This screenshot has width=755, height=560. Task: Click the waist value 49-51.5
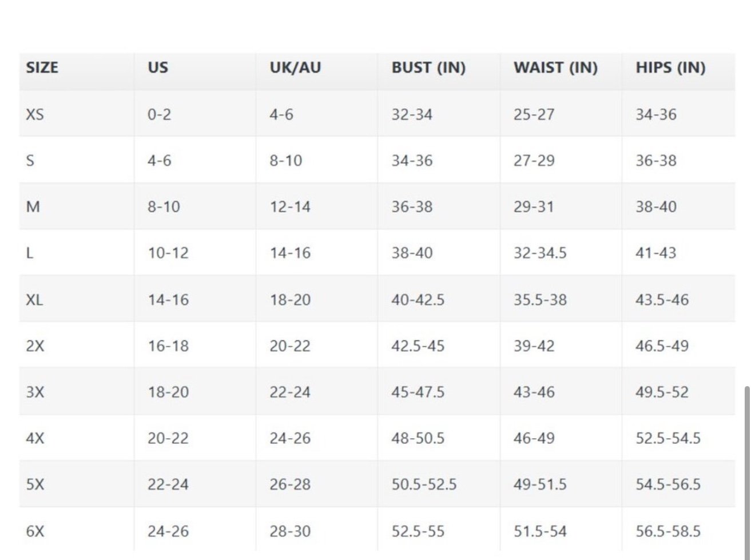pyautogui.click(x=540, y=484)
